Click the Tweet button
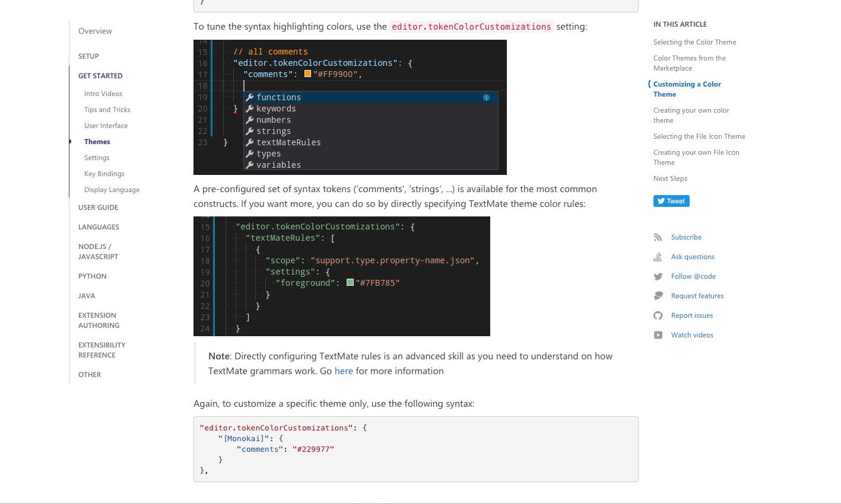Screen dimensions: 841x504 coord(671,200)
